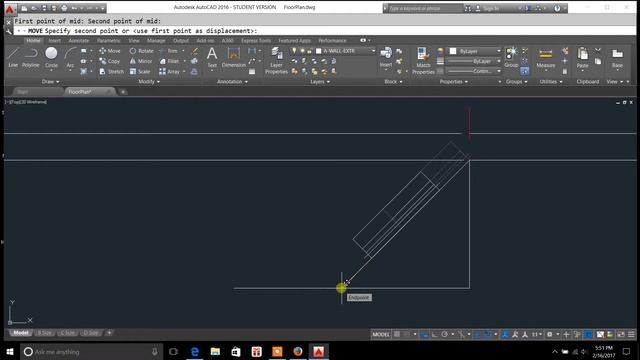Click the white ByLayer color swatch
The height and width of the screenshot is (360, 640).
tap(453, 51)
